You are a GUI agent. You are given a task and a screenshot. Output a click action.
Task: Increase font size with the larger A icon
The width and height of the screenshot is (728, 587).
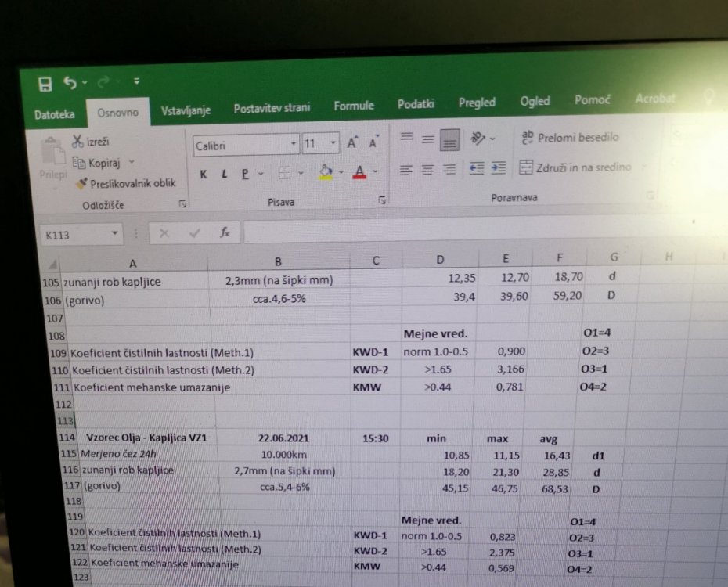[352, 142]
